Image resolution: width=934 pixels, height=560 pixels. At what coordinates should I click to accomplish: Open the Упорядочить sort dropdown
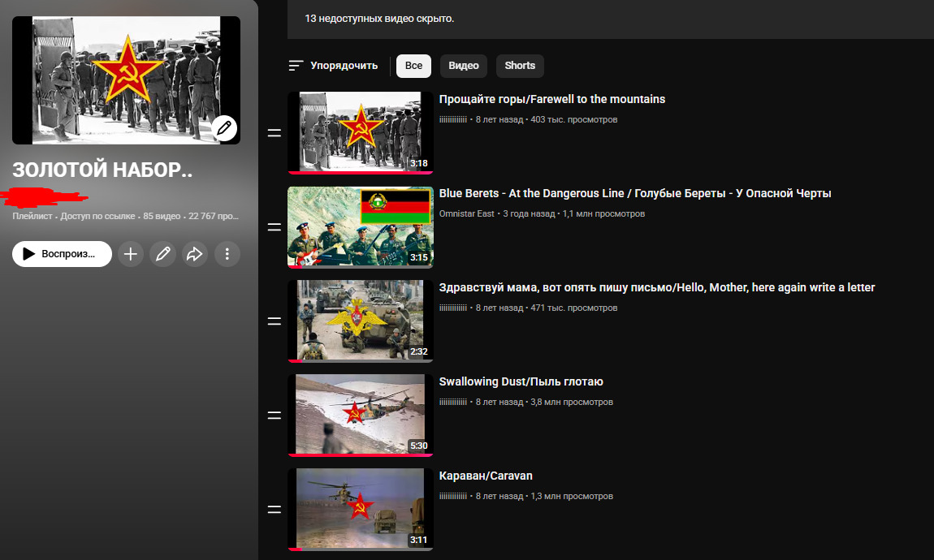pos(333,66)
